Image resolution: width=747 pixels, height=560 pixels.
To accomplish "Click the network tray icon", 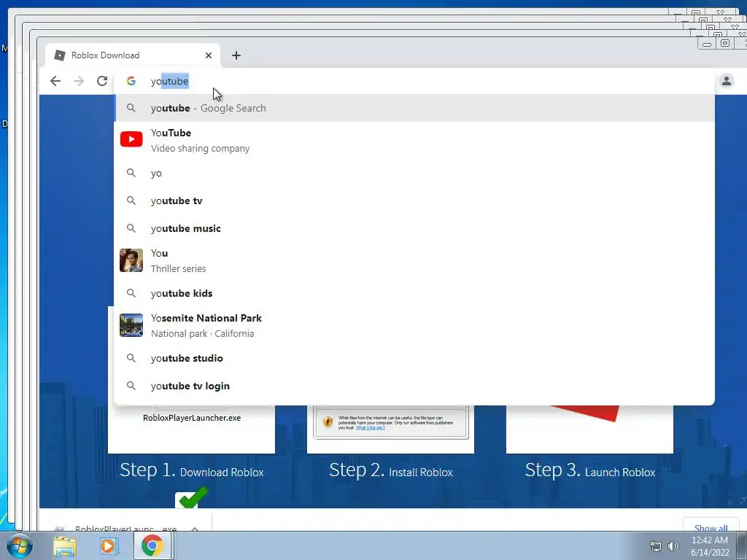I will pyautogui.click(x=656, y=546).
